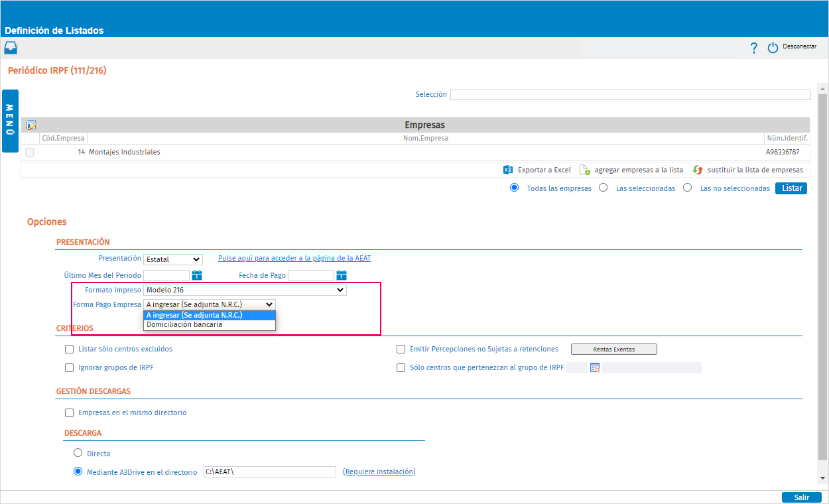Open the AEAT page link
829x504 pixels.
[x=294, y=258]
